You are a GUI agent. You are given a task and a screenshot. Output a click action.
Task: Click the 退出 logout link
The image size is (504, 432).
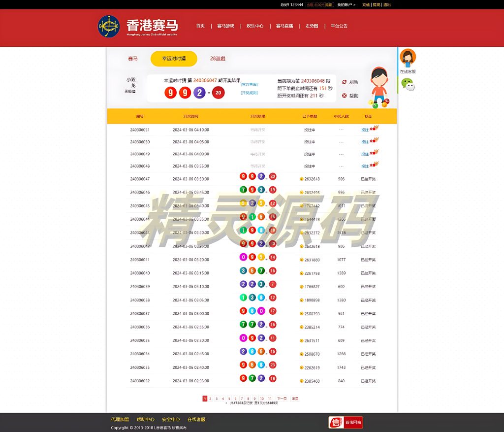[387, 5]
